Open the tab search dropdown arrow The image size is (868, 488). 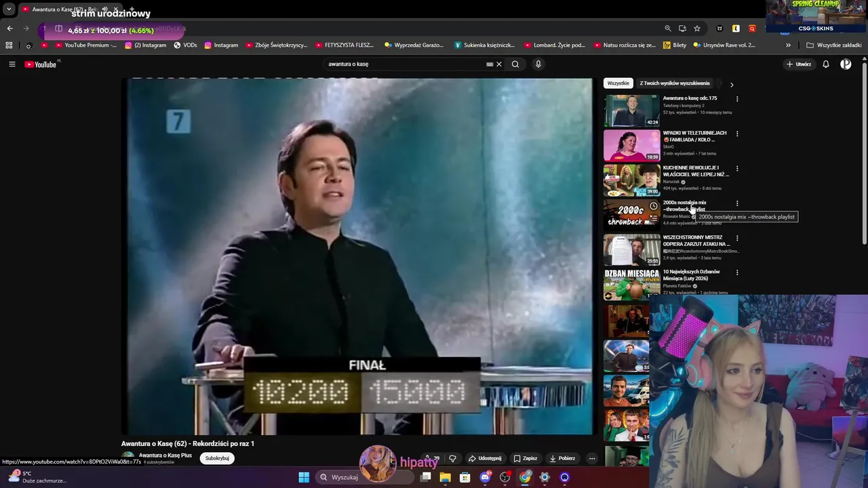click(x=9, y=9)
